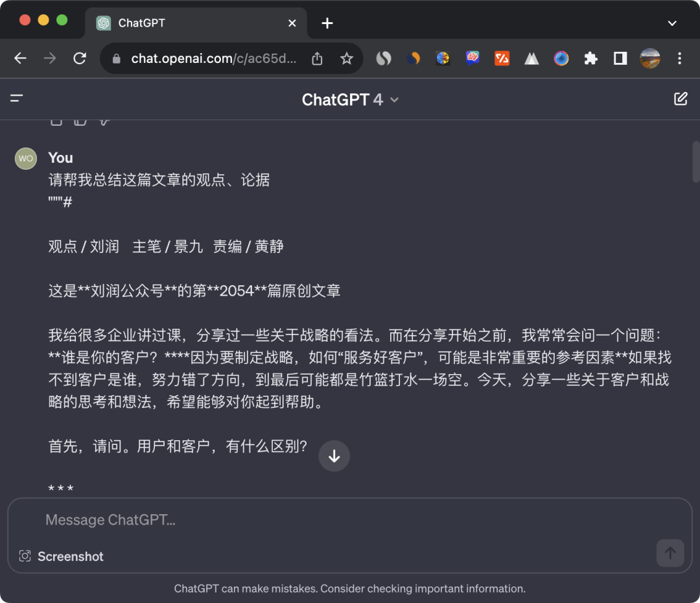Image resolution: width=700 pixels, height=603 pixels.
Task: Click the 'You' sender name
Action: [60, 158]
